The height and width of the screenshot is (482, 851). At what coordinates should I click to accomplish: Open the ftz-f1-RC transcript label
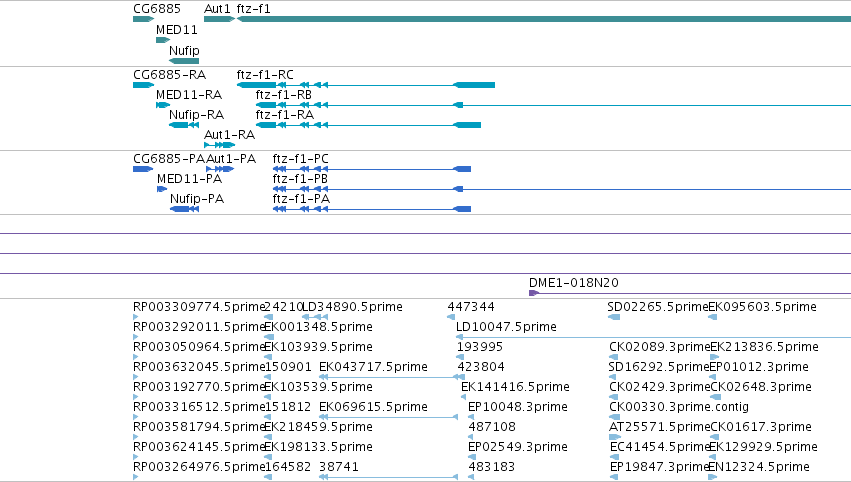click(265, 74)
